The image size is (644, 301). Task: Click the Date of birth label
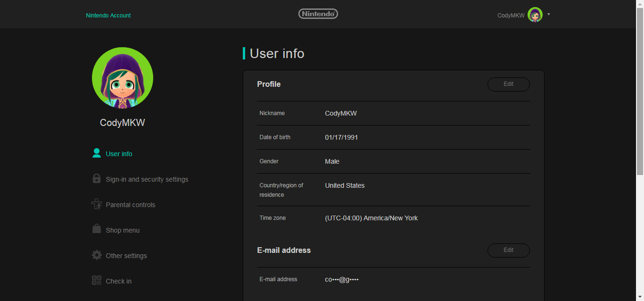click(x=275, y=137)
